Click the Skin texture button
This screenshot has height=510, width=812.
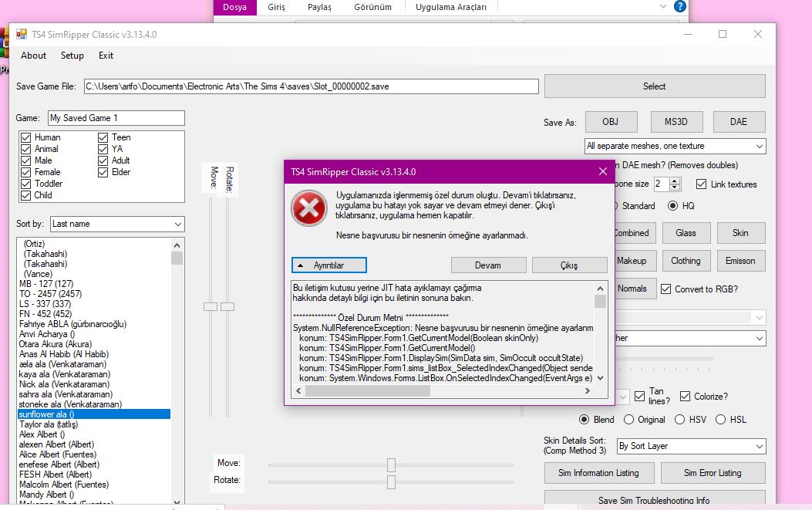pyautogui.click(x=740, y=232)
